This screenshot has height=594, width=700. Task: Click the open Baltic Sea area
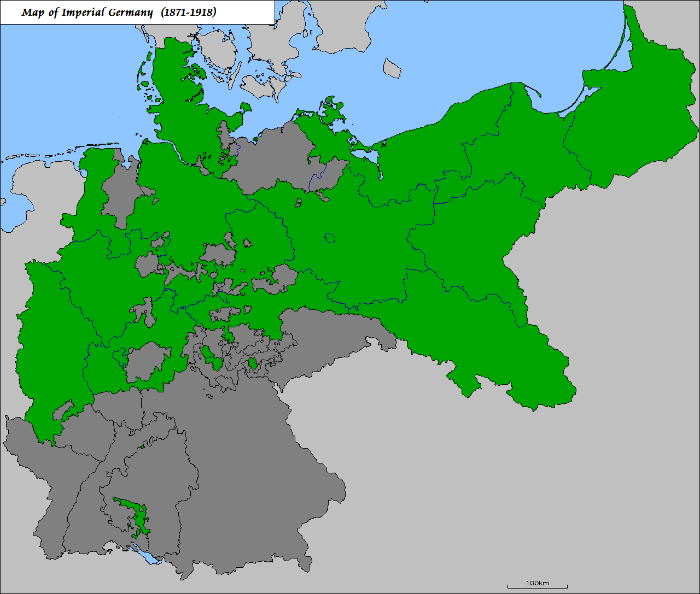(465, 44)
